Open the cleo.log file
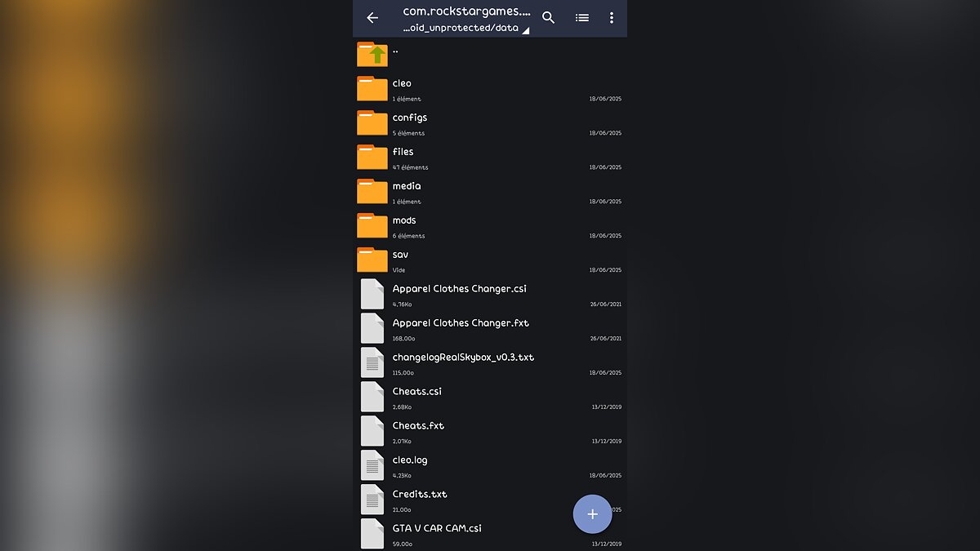Viewport: 980px width, 551px height. coord(410,460)
